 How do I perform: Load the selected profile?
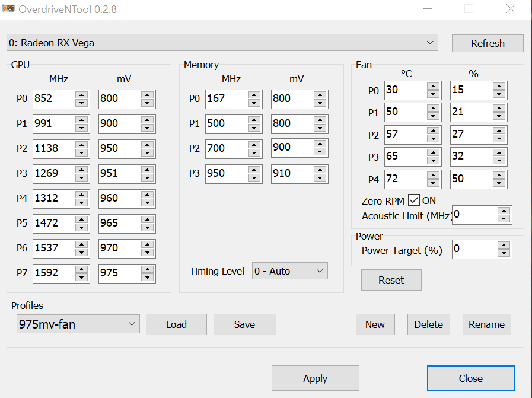coord(176,324)
